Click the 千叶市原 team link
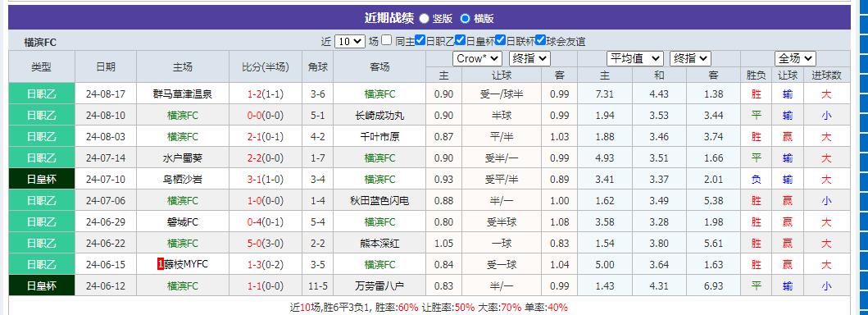The height and width of the screenshot is (315, 868). [x=379, y=137]
